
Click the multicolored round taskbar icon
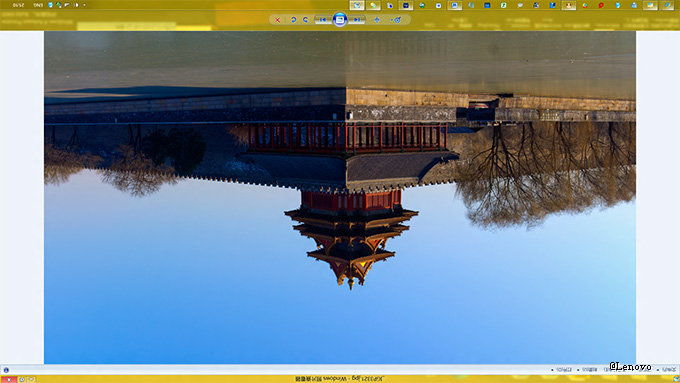coord(585,5)
